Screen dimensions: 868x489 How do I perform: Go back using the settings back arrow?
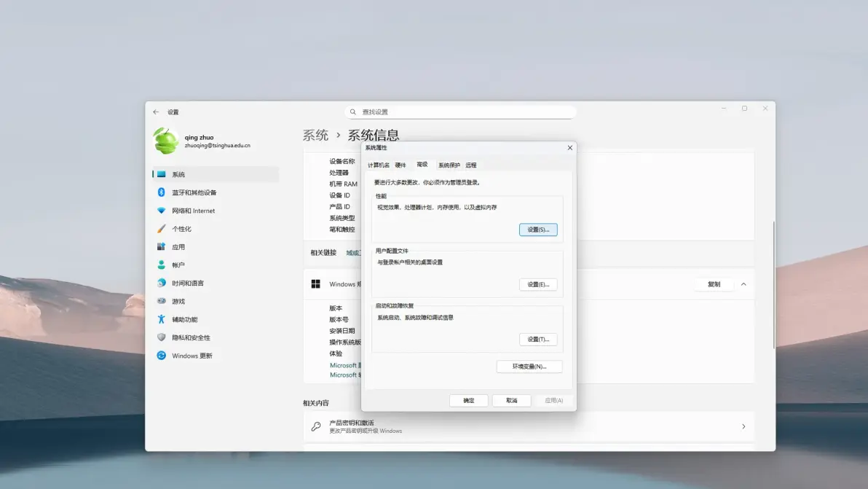point(156,112)
